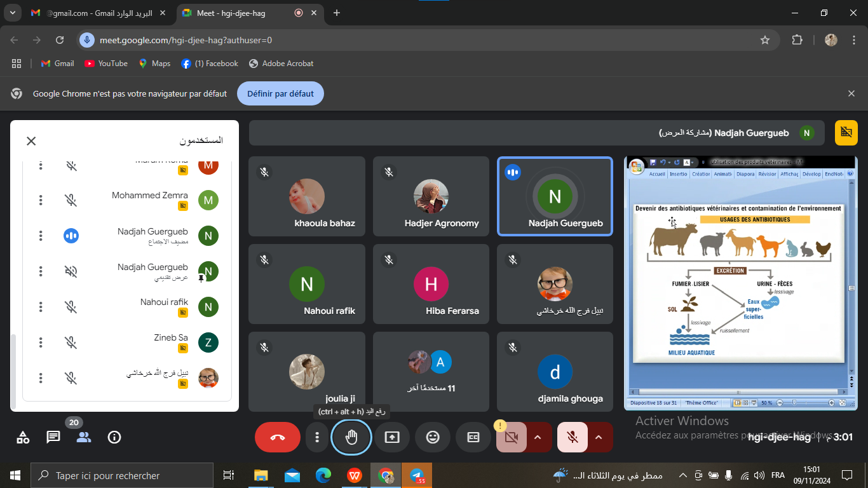
Task: Show hidden system tray icons
Action: pos(683,475)
